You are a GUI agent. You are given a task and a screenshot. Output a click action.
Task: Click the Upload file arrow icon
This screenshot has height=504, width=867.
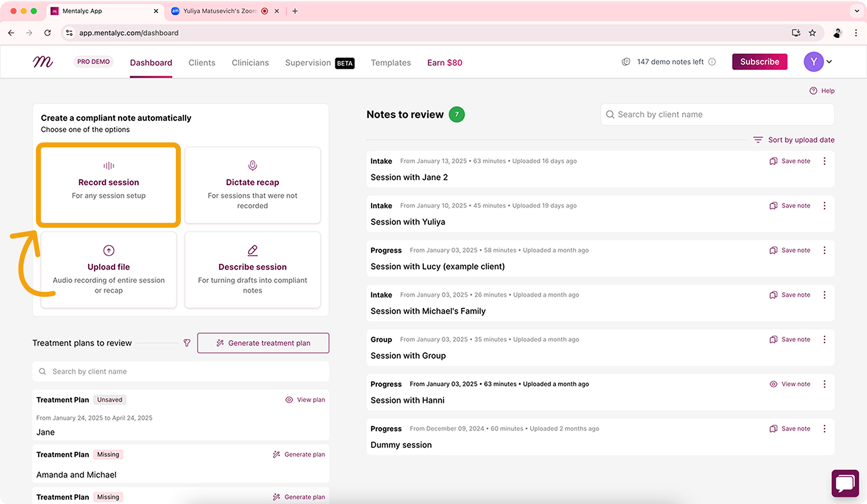(x=109, y=250)
